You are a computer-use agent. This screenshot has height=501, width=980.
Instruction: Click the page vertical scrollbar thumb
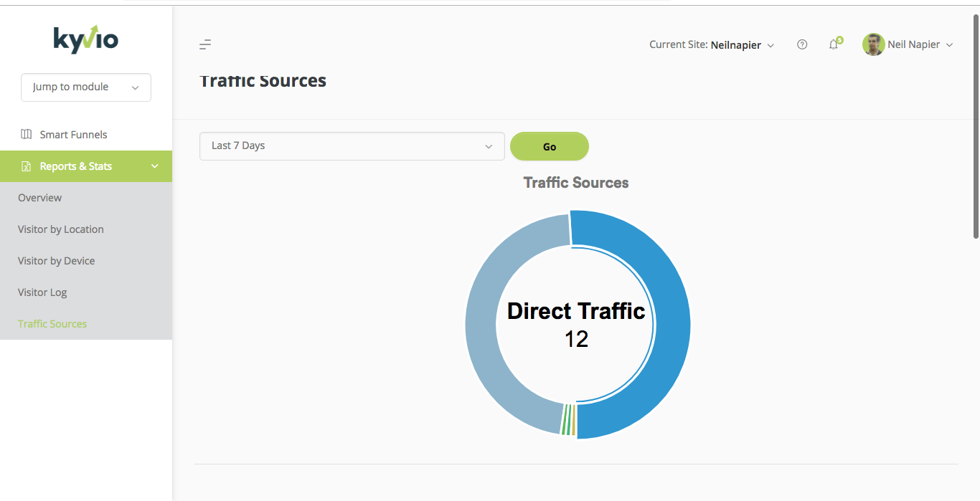coord(976,125)
